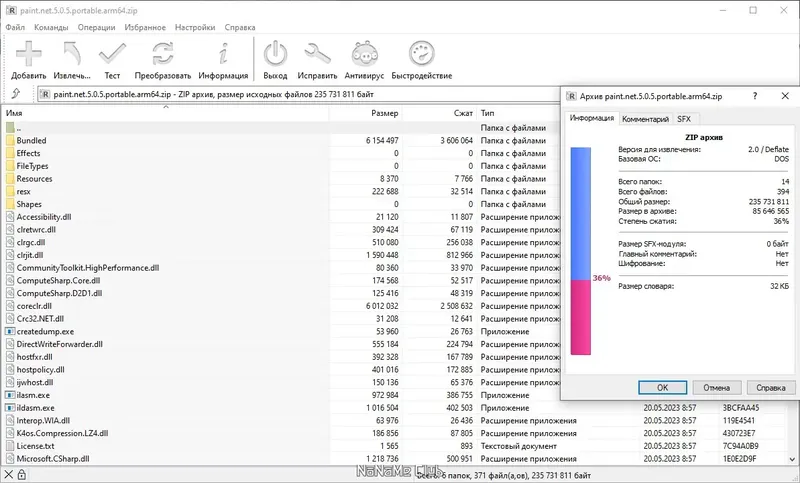This screenshot has width=800, height=483.
Task: Open the Команды menu
Action: click(x=51, y=28)
